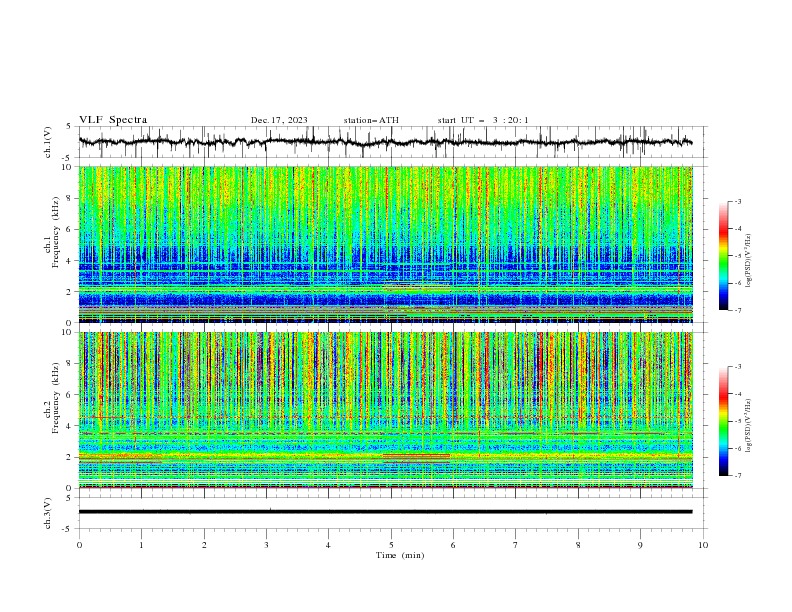792x612 pixels.
Task: Click the ch.1 voltage waveform trace
Action: 385,142
